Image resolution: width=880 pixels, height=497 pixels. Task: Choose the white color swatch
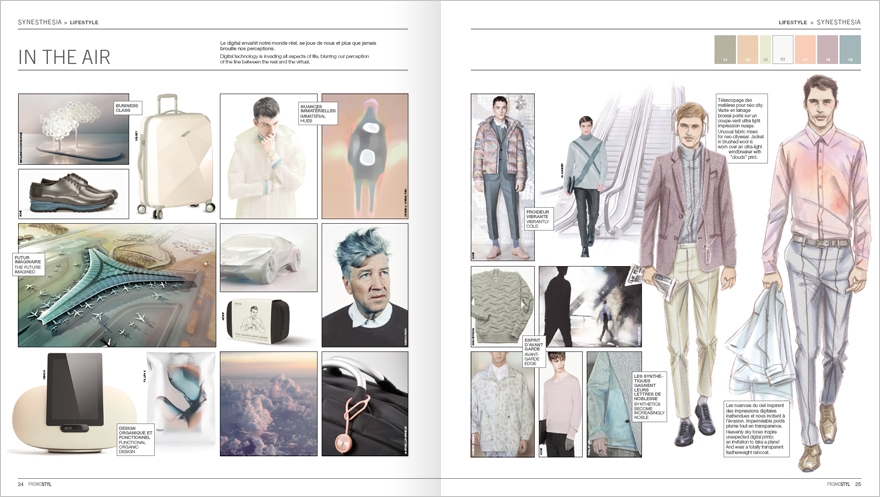pos(782,49)
